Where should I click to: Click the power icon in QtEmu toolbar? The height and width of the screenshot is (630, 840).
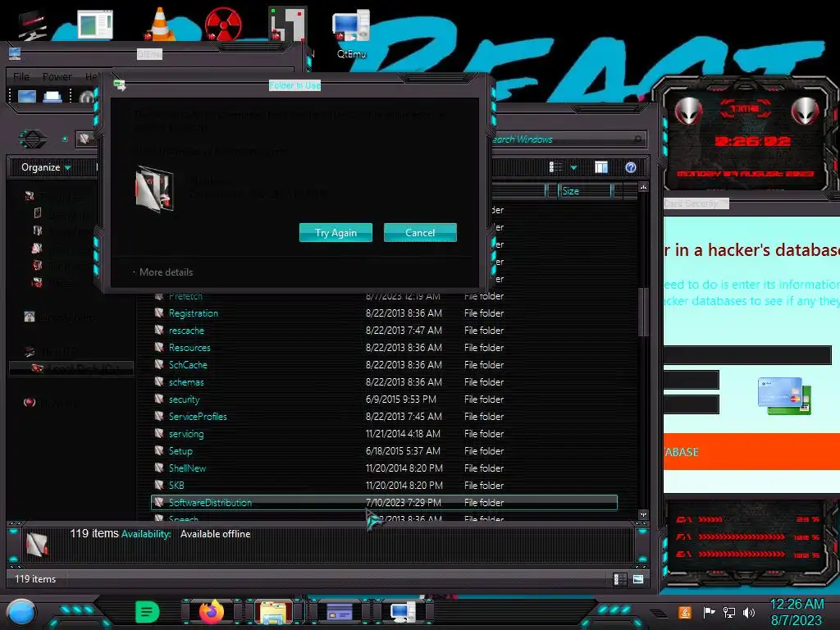87,97
